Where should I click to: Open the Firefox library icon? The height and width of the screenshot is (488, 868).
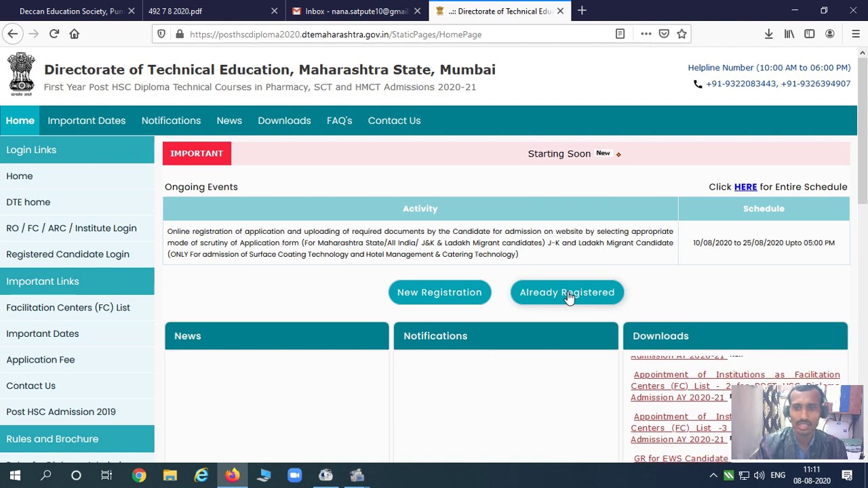coord(789,34)
